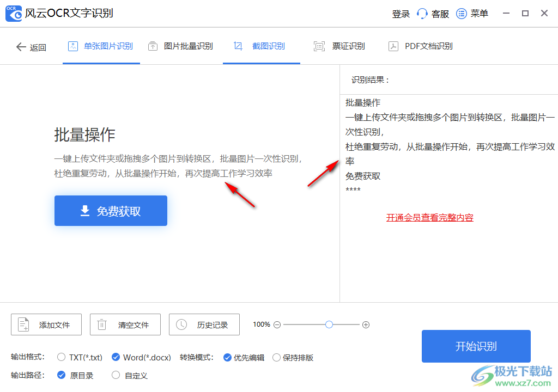Click 批量操作 line in recognition result
Image resolution: width=558 pixels, height=392 pixels.
362,103
